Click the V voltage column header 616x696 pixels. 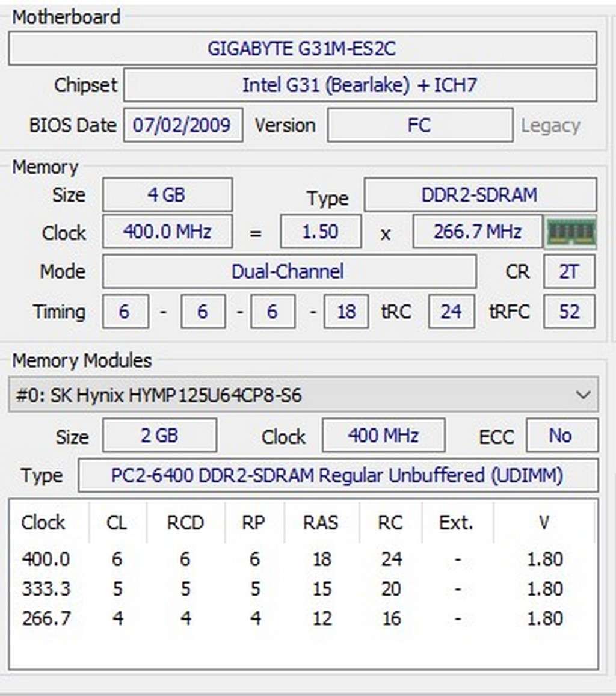(x=544, y=522)
